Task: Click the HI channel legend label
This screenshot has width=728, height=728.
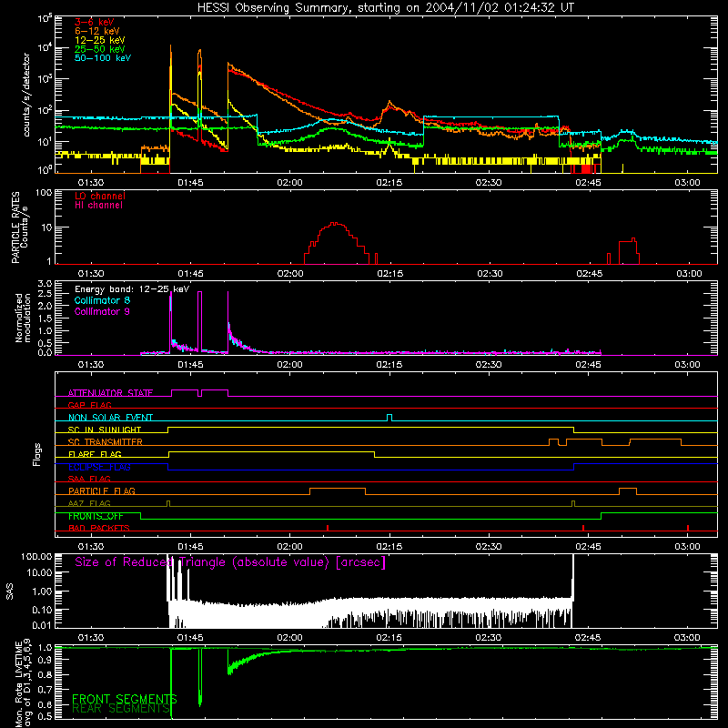Action: tap(98, 206)
